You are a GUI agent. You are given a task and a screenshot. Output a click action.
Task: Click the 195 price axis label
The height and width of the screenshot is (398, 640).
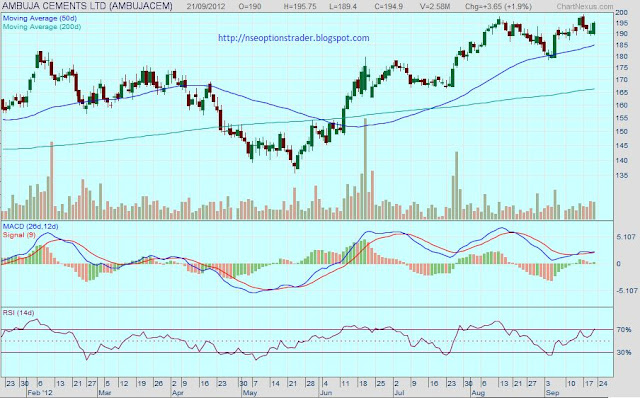(621, 23)
